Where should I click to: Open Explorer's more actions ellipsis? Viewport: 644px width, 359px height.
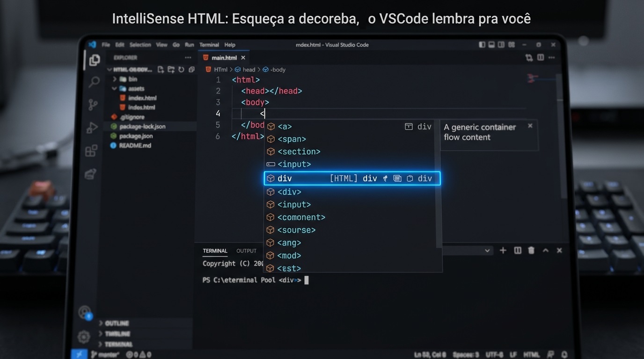188,57
